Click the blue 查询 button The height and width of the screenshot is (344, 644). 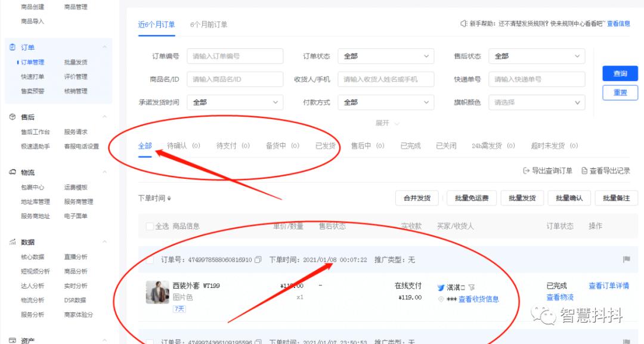620,73
